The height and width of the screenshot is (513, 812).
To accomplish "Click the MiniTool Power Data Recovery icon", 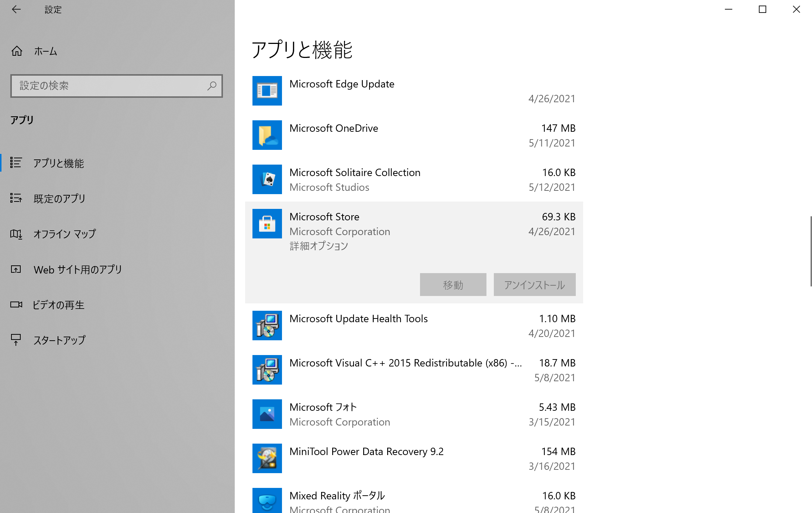I will click(267, 458).
